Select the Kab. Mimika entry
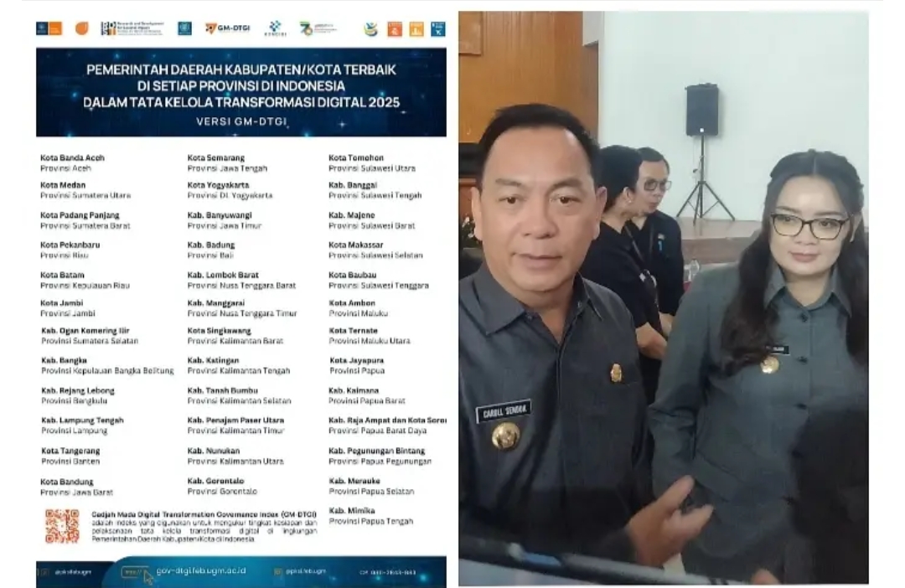The height and width of the screenshot is (588, 905). (352, 510)
